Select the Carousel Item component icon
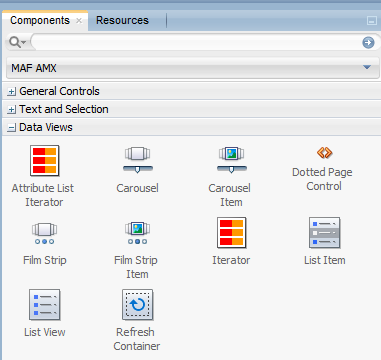This screenshot has width=381, height=360. 231,160
